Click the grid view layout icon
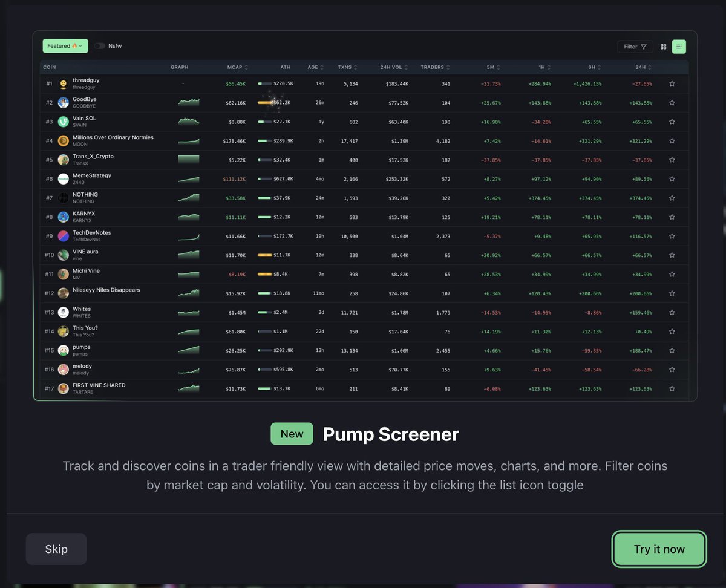 [663, 47]
